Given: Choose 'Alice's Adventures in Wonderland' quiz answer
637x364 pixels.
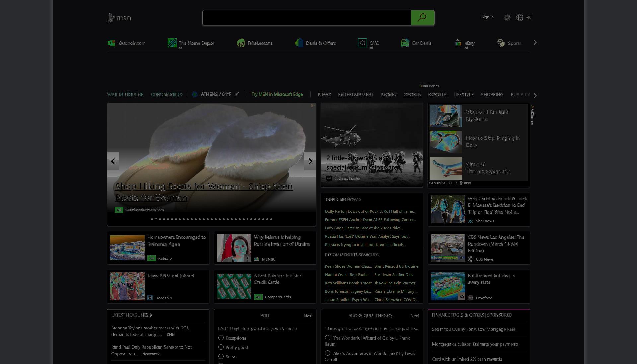Looking at the screenshot, I should point(328,353).
